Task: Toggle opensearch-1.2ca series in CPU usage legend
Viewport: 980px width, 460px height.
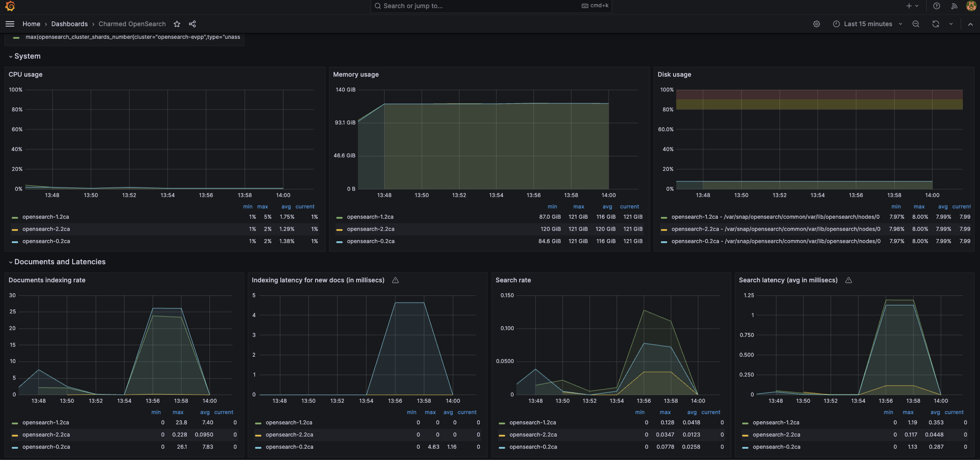Action: click(x=46, y=217)
